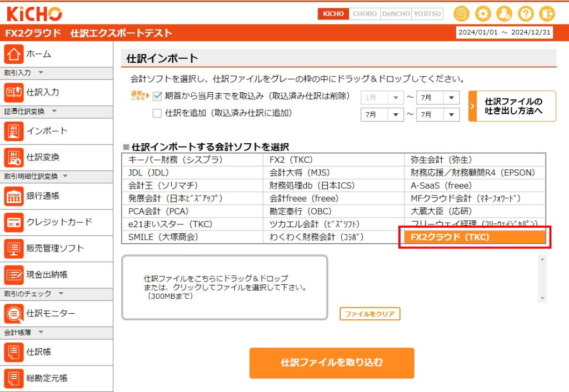This screenshot has height=392, width=569.
Task: Collapse the 会計帳簿 sidebar section
Action: click(x=41, y=332)
